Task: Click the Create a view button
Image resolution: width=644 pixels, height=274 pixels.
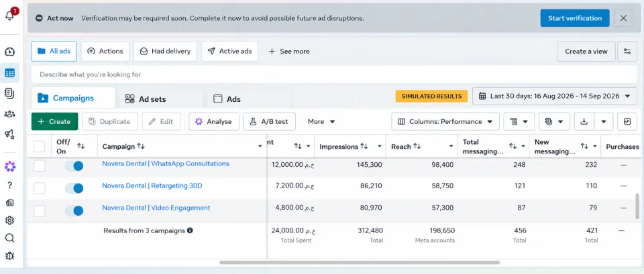Action: 586,52
